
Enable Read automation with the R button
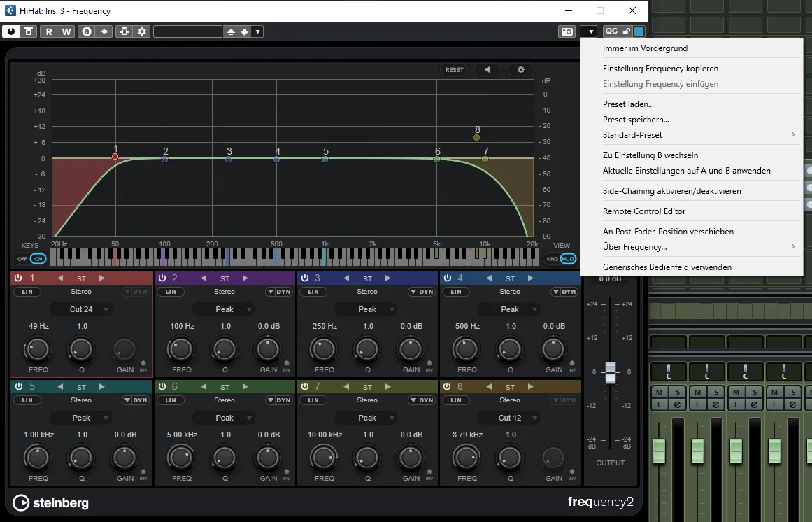coord(49,31)
